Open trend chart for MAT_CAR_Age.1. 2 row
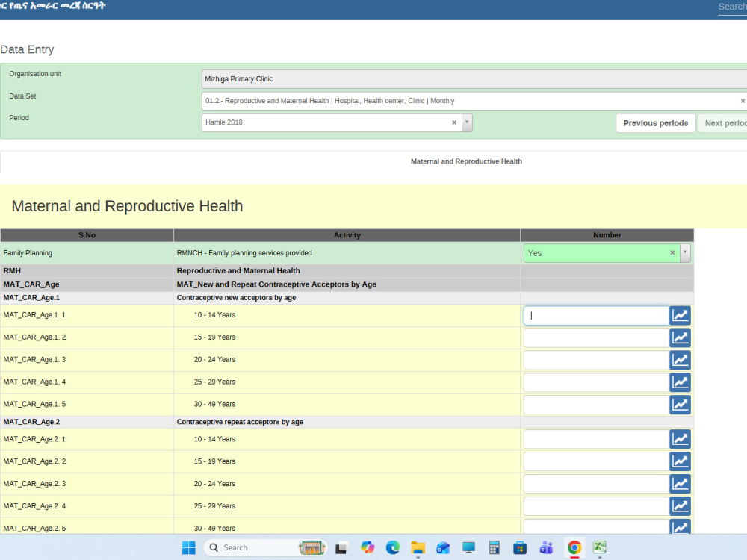The image size is (747, 560). 680,337
